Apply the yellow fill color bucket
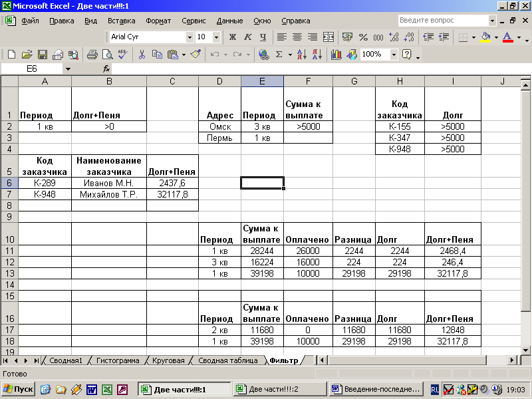532x399 pixels. tap(486, 37)
